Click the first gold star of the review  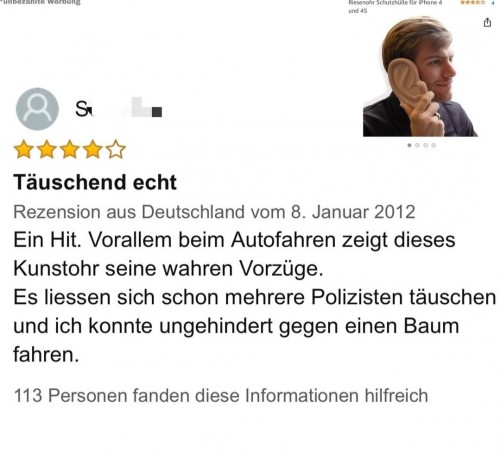point(23,149)
